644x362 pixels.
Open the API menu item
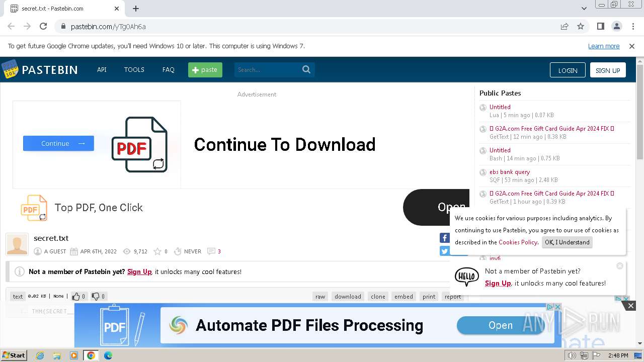pos(102,70)
